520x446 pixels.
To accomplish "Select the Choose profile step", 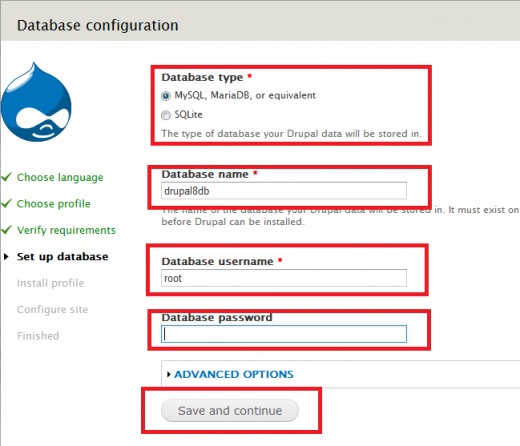I will [54, 204].
